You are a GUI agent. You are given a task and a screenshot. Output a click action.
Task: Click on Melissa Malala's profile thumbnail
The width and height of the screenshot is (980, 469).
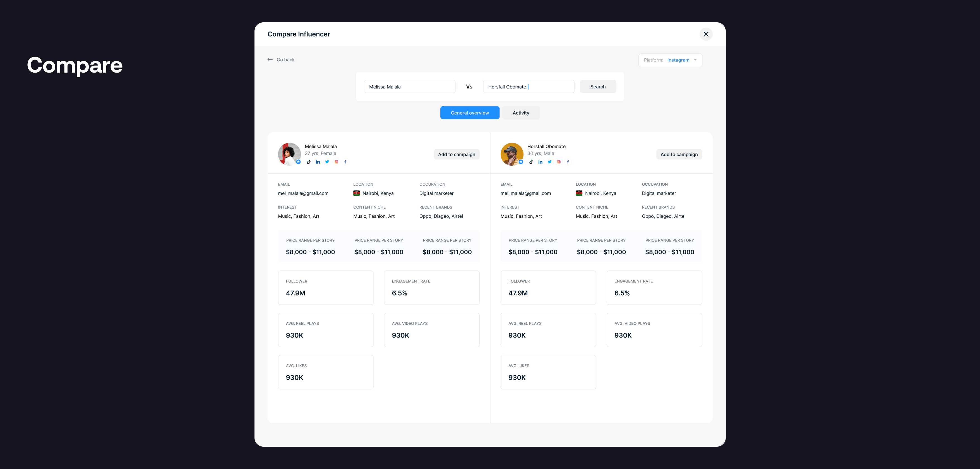click(289, 153)
